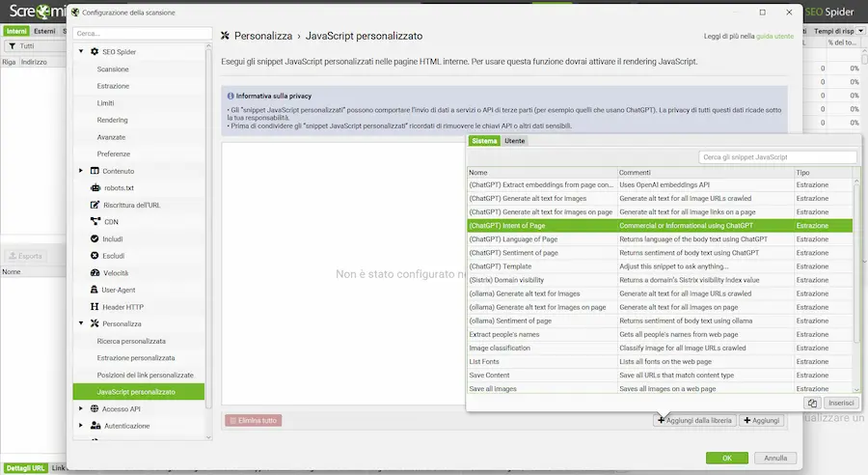The height and width of the screenshot is (475, 868).
Task: Click the Personalizza tools icon in tree
Action: coord(95,323)
